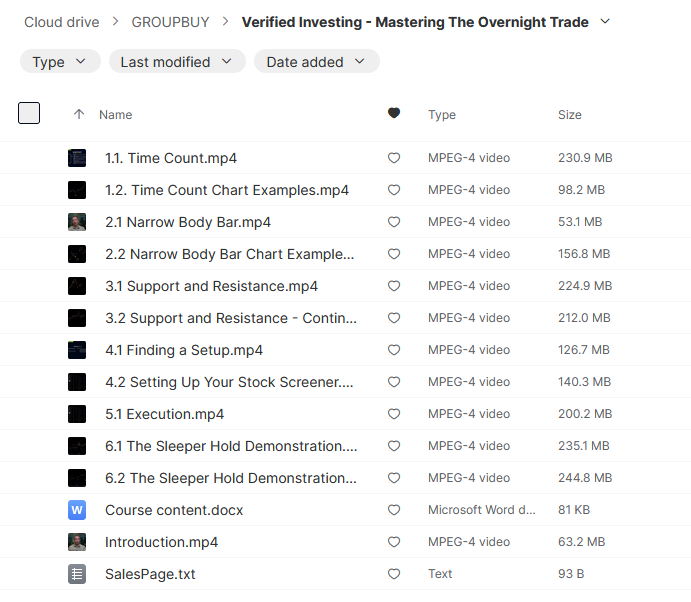
Task: Tick the select-all checkbox in the header
Action: coord(29,113)
